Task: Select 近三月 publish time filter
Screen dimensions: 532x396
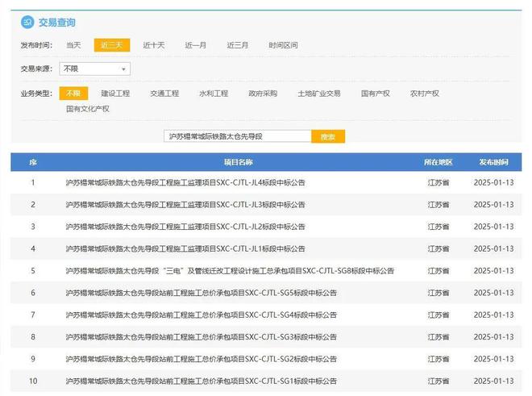Action: pyautogui.click(x=238, y=45)
